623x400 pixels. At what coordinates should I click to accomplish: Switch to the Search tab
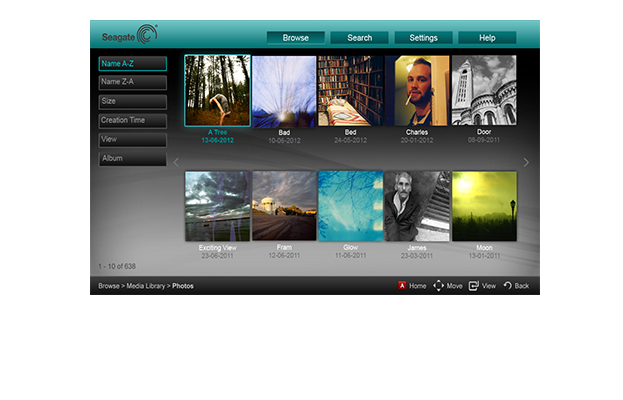click(x=360, y=38)
